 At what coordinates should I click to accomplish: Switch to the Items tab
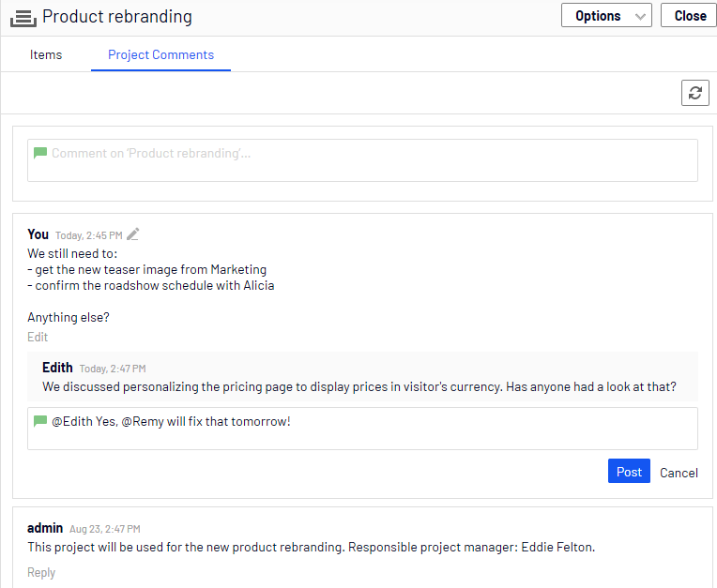tap(46, 54)
